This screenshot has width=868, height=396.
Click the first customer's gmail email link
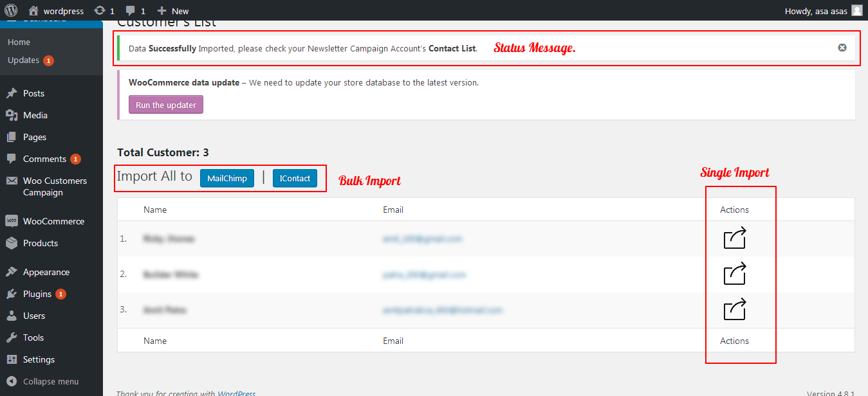[x=423, y=239]
